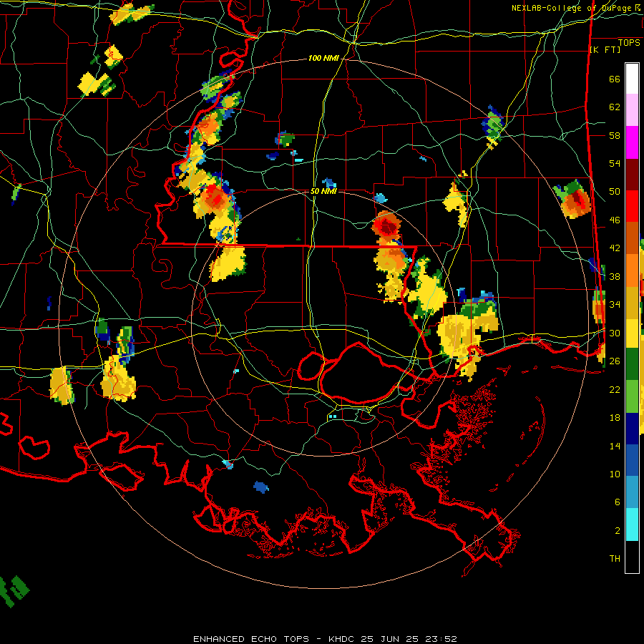Click legend value 66

(x=615, y=79)
